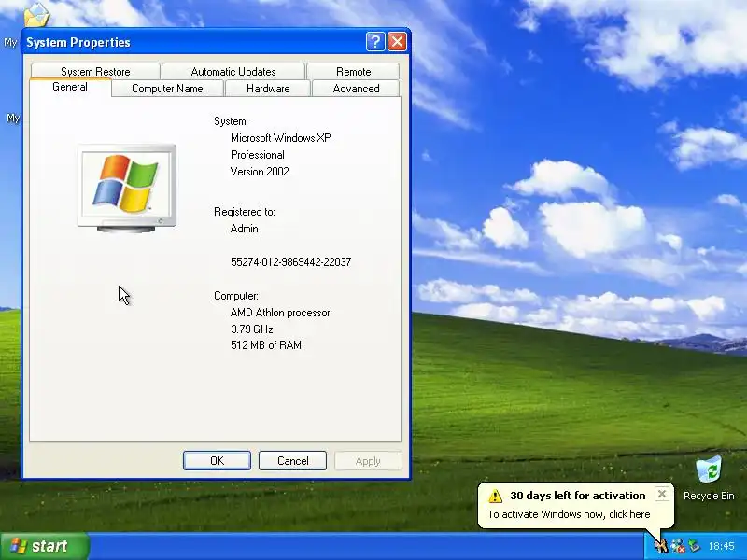This screenshot has width=747, height=560.
Task: Close the System Properties dialog
Action: tap(397, 42)
